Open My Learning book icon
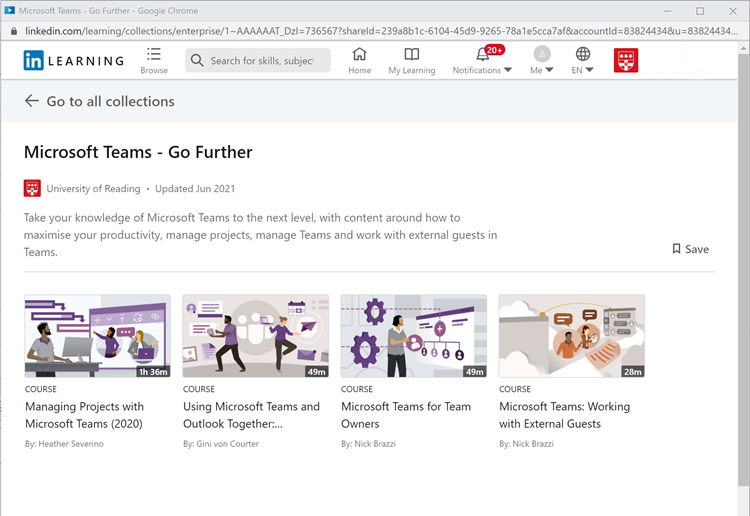 (411, 54)
